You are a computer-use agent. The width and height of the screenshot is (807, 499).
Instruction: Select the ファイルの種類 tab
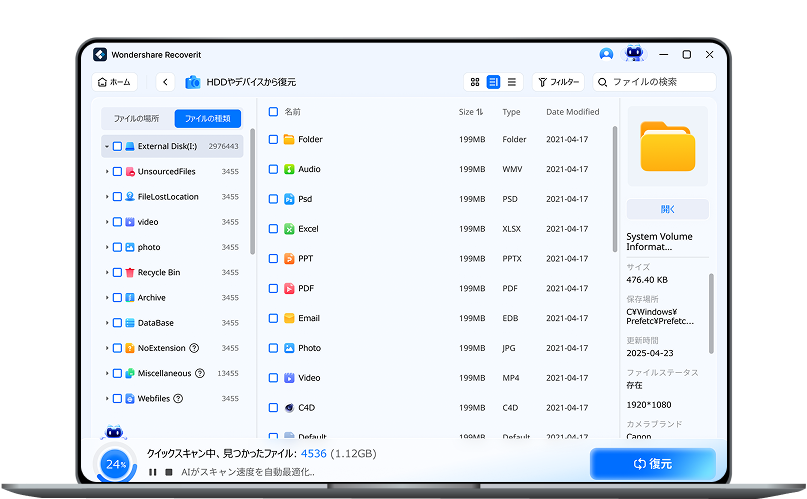(x=207, y=118)
